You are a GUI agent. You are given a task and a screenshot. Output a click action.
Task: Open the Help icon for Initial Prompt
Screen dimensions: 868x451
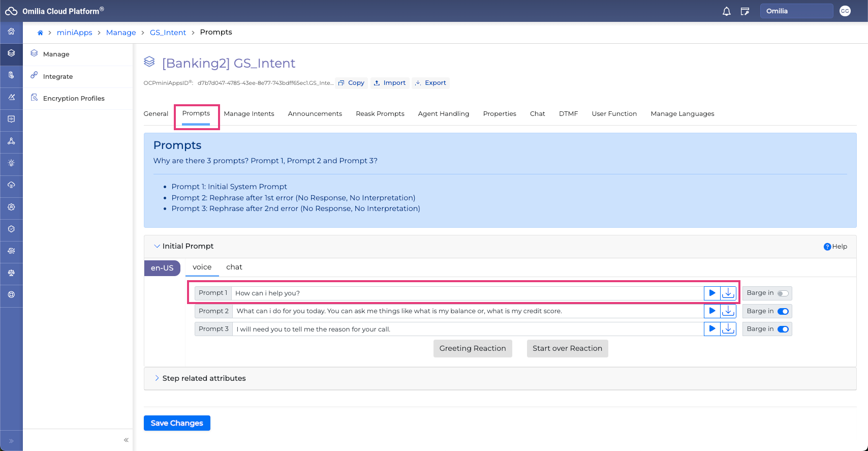click(x=827, y=247)
